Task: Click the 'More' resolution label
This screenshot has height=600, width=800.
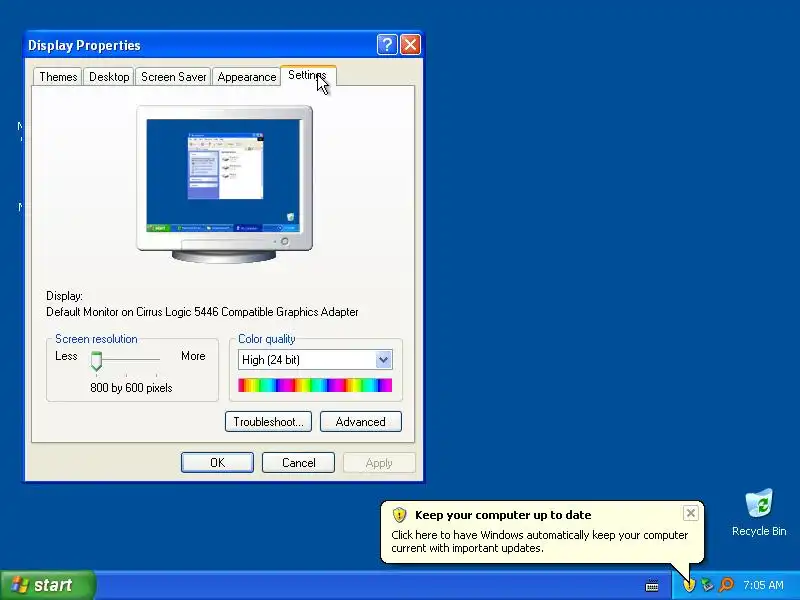Action: (193, 356)
